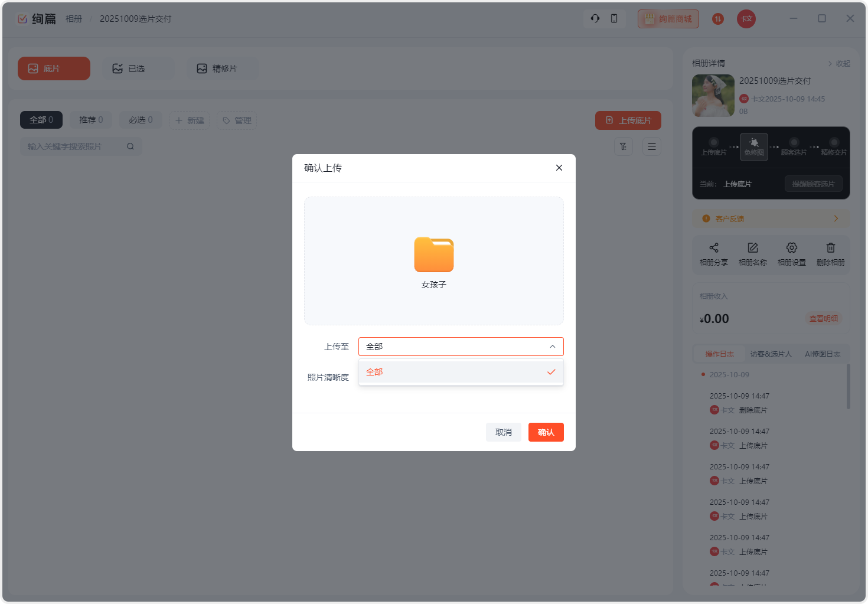Open album settings gear icon
The image size is (868, 604).
(791, 248)
